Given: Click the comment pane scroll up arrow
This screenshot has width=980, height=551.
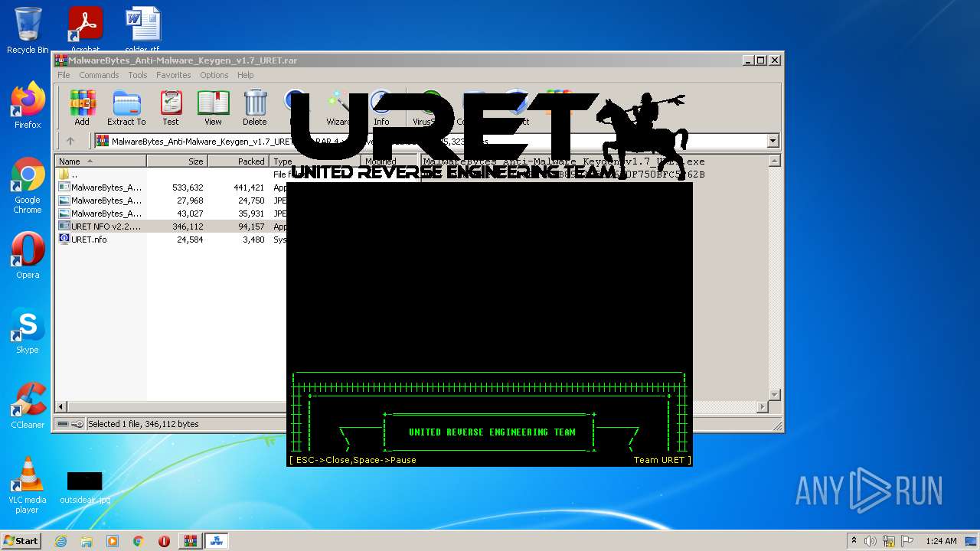Looking at the screenshot, I should [x=774, y=161].
